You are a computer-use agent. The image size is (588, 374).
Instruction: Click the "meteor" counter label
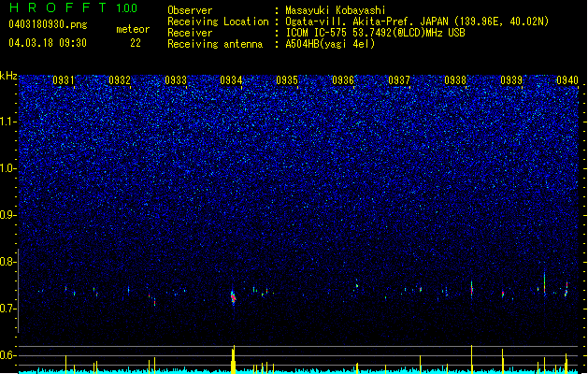[x=133, y=29]
